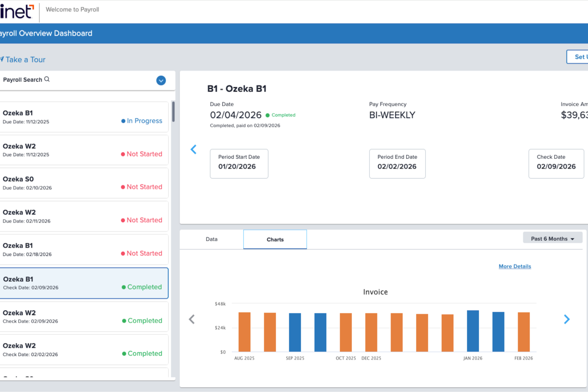The width and height of the screenshot is (588, 392).
Task: Click the Take a Tour airplane icon
Action: (x=3, y=59)
